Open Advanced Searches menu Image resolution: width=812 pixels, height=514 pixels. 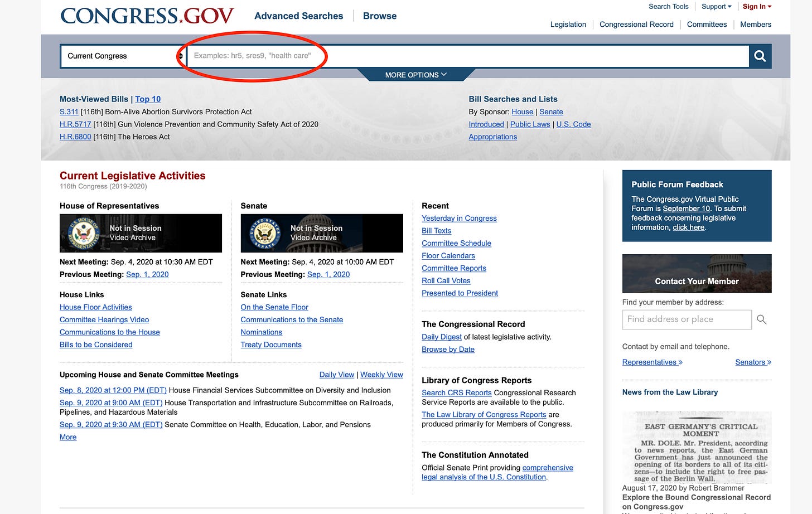[x=299, y=16]
